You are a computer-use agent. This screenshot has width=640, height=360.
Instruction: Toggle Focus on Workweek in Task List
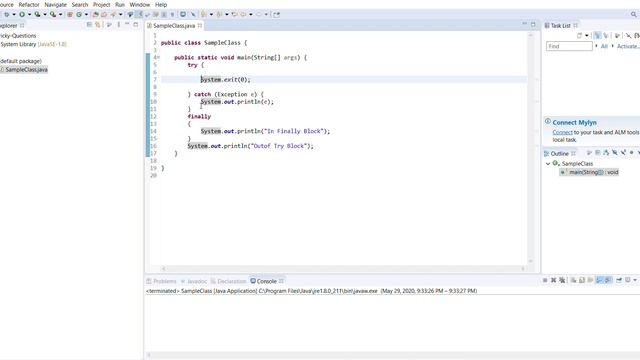(617, 36)
